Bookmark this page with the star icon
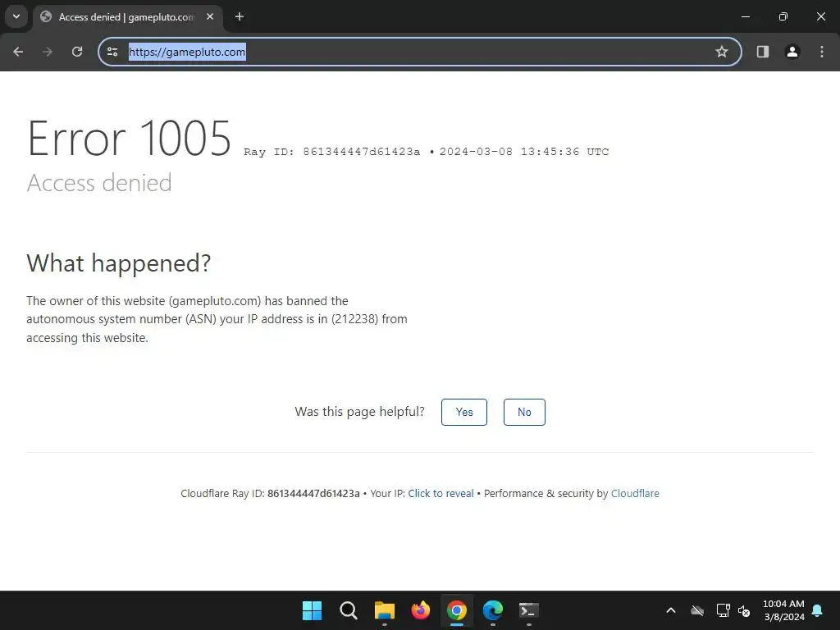 722,52
